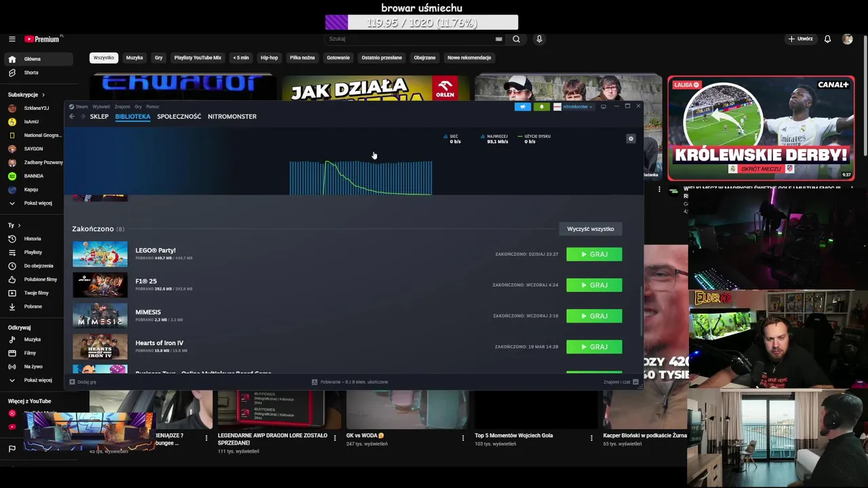This screenshot has width=868, height=488.
Task: Open Steam Znajomi i czat
Action: 620,382
